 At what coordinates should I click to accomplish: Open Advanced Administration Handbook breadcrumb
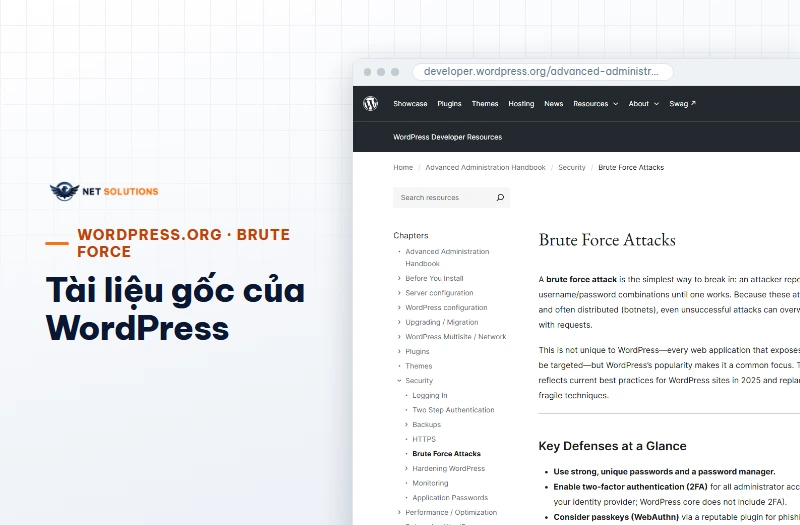tap(485, 167)
